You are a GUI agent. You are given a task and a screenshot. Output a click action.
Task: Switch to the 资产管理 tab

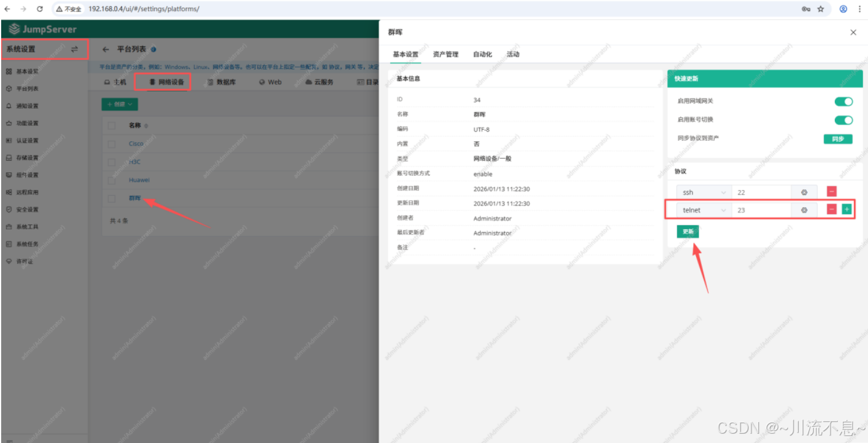click(446, 54)
